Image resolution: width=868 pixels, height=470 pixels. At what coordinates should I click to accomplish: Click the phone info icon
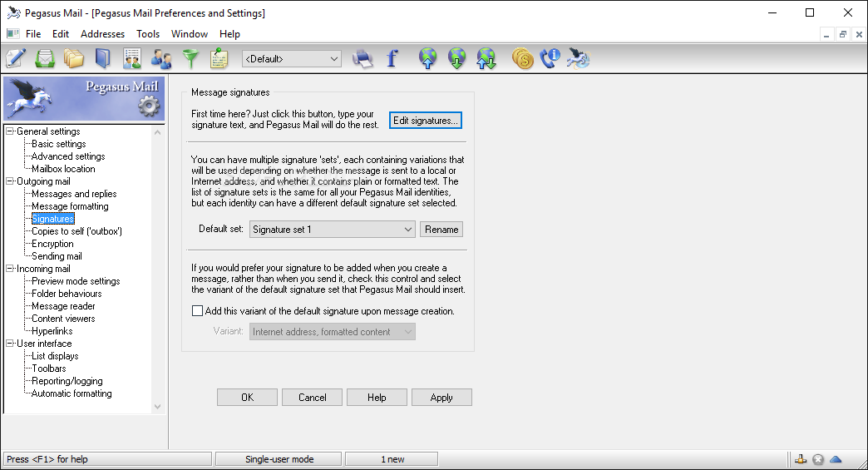[550, 58]
